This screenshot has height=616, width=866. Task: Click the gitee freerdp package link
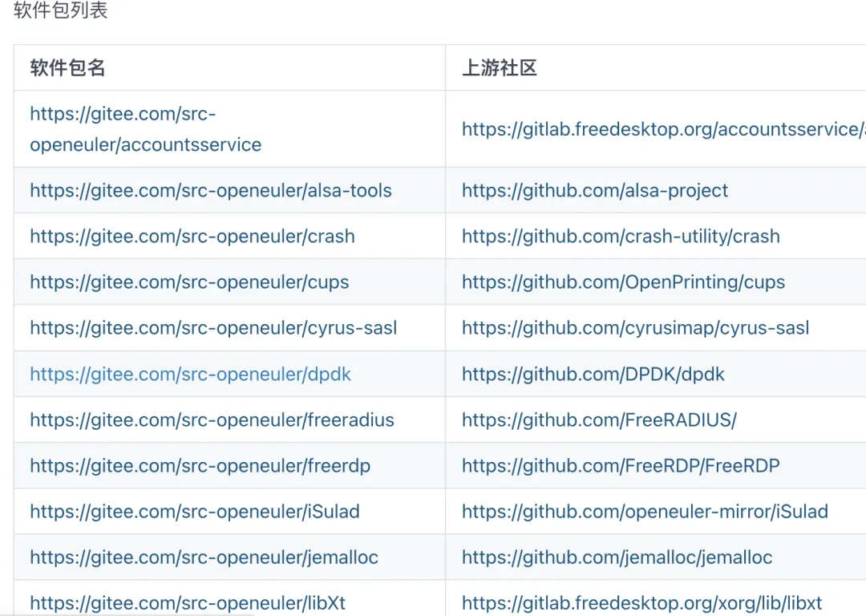pyautogui.click(x=200, y=466)
